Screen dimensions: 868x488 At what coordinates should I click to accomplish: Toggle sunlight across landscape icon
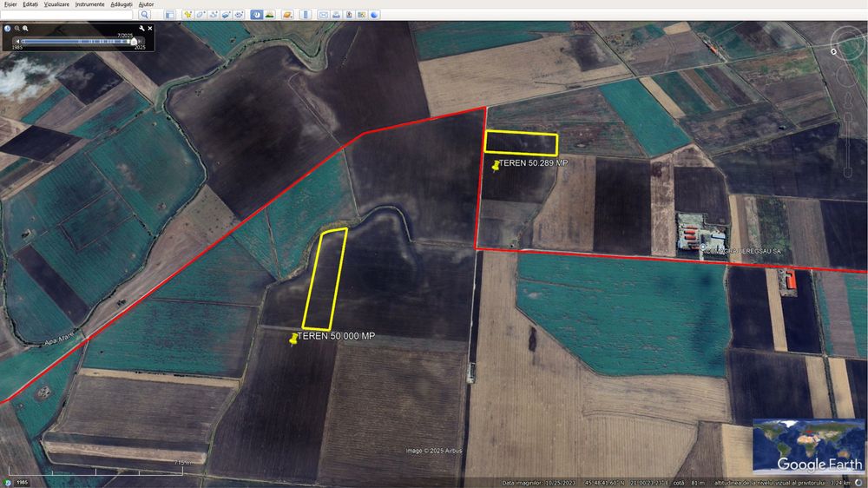pos(270,15)
